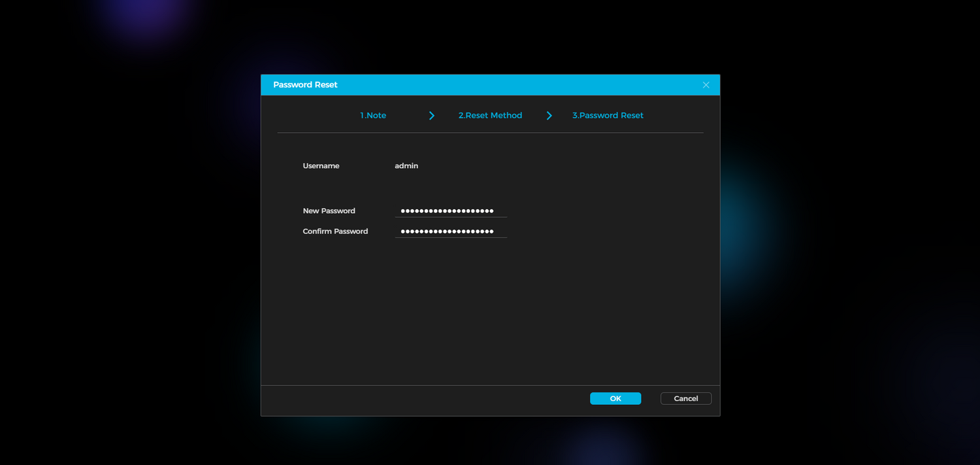Click the Confirm Password label
Image resolution: width=980 pixels, height=465 pixels.
tap(335, 231)
